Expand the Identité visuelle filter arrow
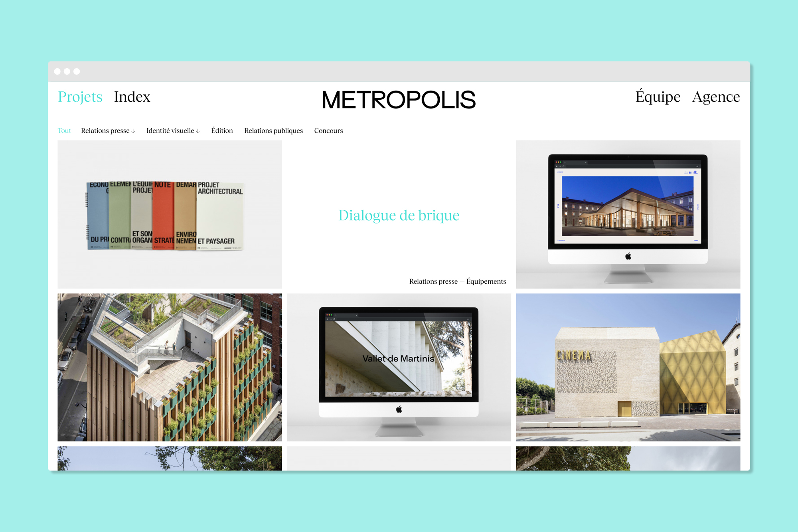 point(198,131)
